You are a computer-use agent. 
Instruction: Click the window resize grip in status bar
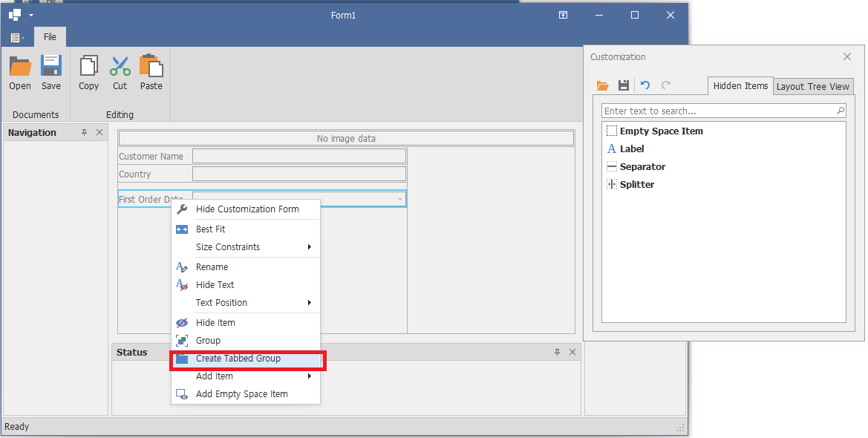coord(680,428)
